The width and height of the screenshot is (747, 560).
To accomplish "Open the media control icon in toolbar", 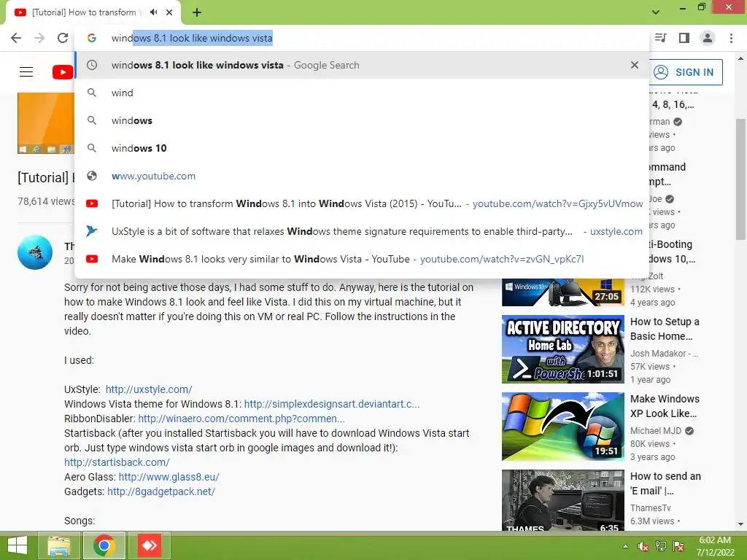I will point(660,38).
